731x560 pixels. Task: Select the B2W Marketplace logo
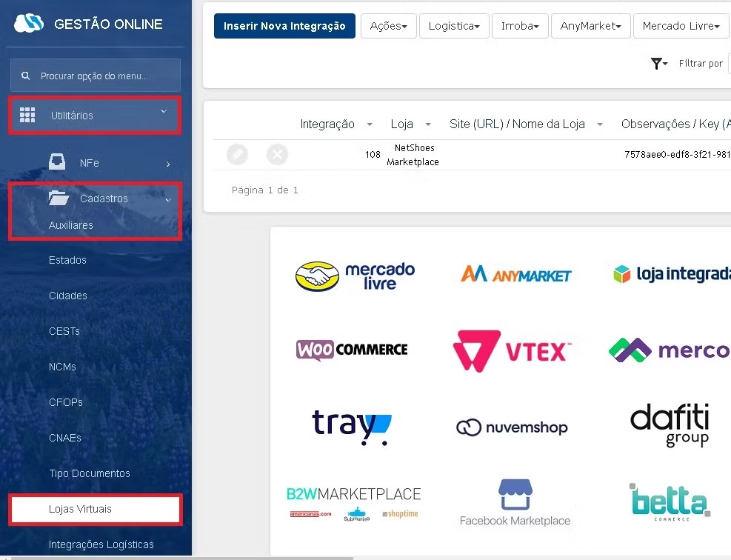[353, 504]
